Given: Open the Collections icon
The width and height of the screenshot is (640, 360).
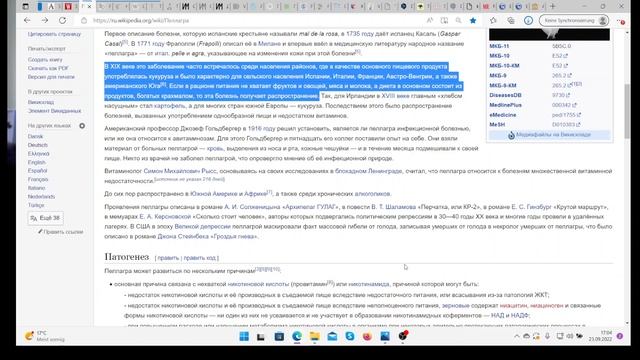Looking at the screenshot, I should click(511, 20).
